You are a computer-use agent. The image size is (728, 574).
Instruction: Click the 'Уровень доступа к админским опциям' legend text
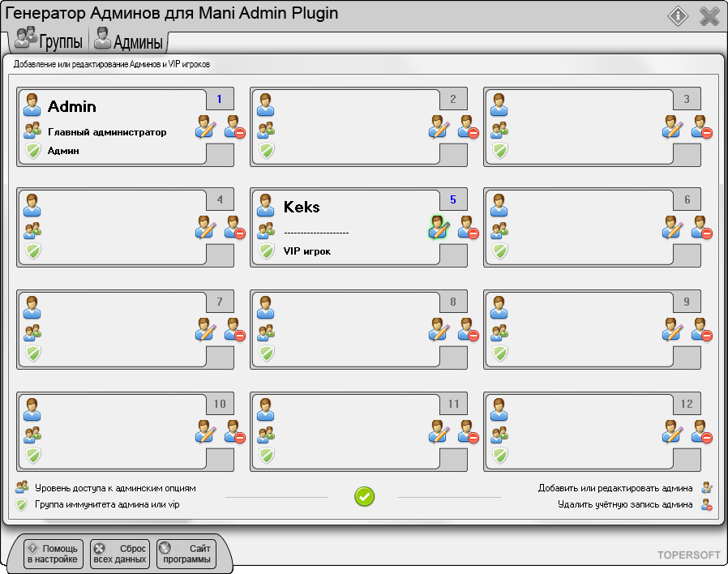click(x=116, y=488)
